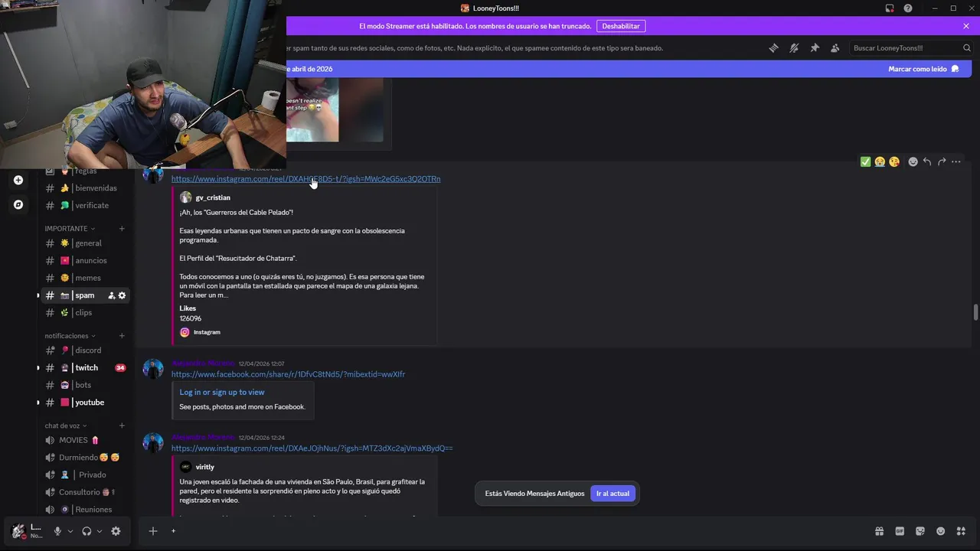Open the instagram reel DXAHGE8D5 link
This screenshot has height=551, width=980.
pyautogui.click(x=305, y=179)
